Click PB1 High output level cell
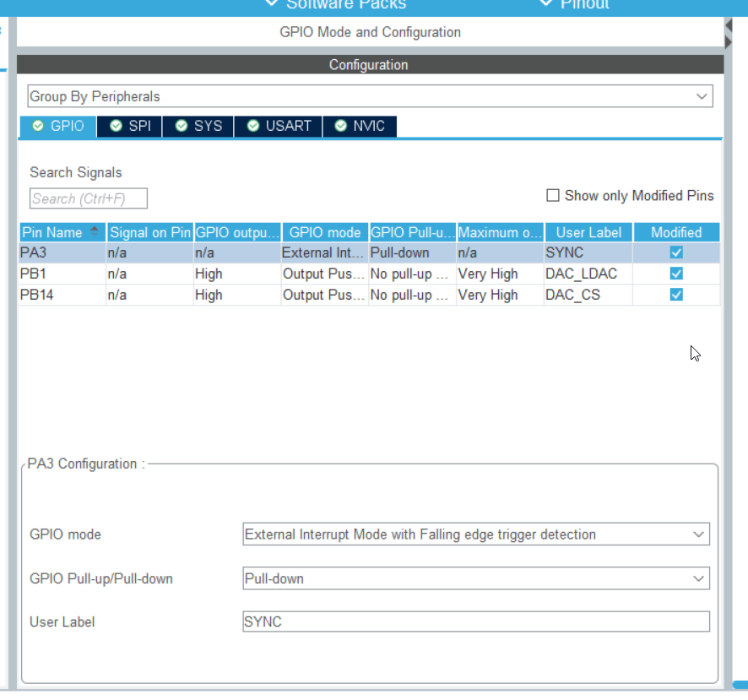748x700 pixels. pyautogui.click(x=237, y=274)
